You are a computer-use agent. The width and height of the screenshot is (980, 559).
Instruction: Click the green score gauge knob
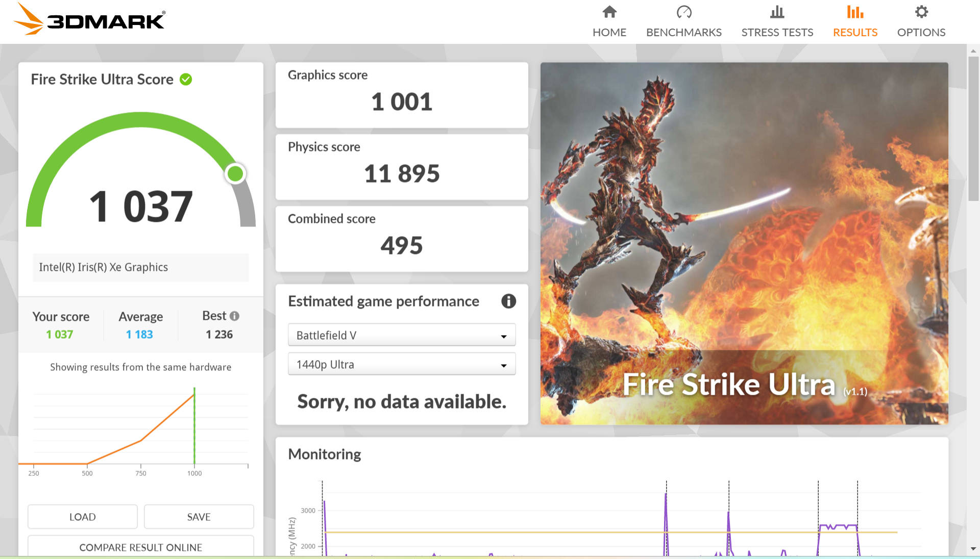click(x=235, y=173)
